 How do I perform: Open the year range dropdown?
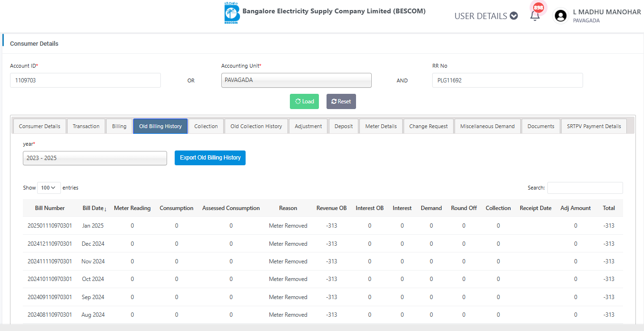pyautogui.click(x=95, y=158)
